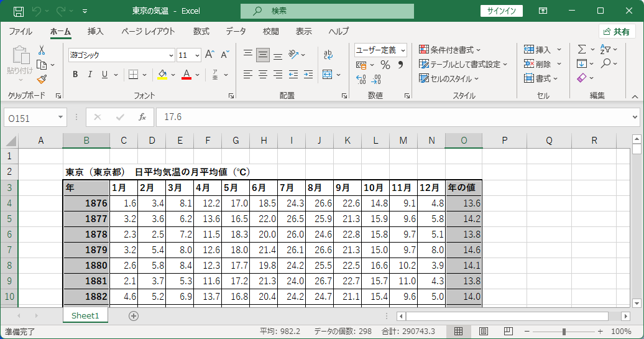Center cell text horizontally

click(263, 75)
